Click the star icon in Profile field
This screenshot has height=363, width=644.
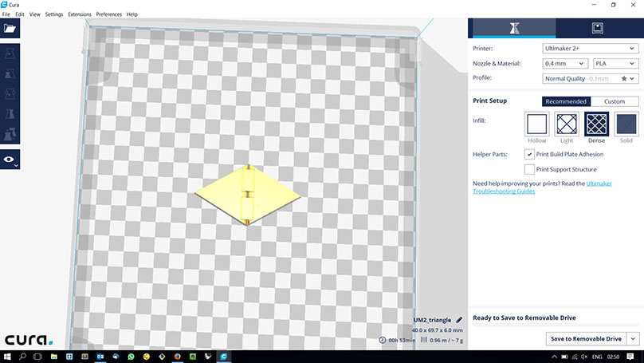624,78
